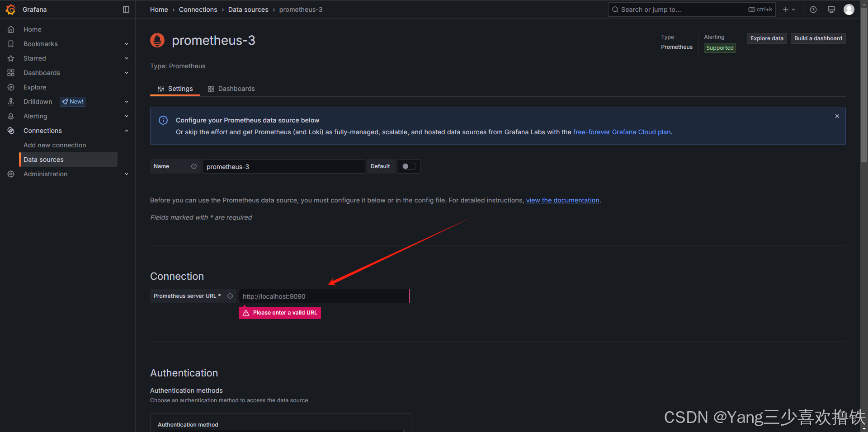
Task: Click the Name input field with prometheus-3
Action: (x=283, y=166)
